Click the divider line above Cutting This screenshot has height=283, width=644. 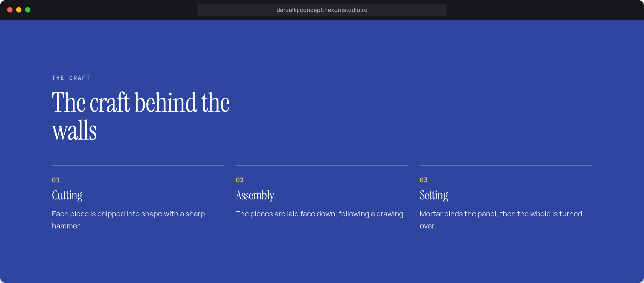138,166
